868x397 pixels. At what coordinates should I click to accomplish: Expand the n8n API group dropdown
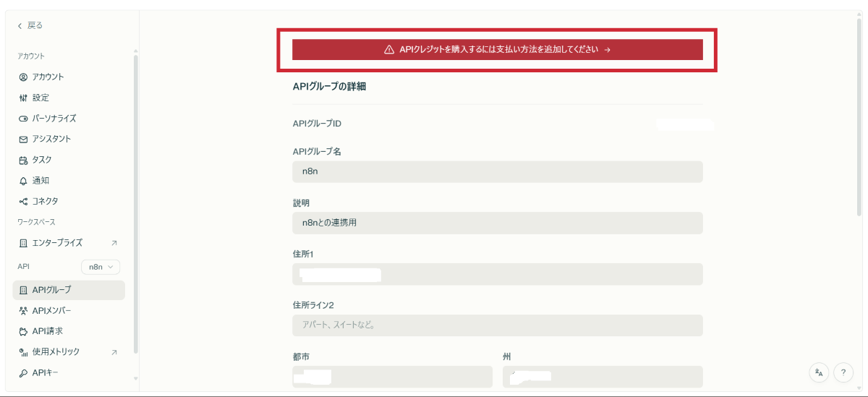(x=101, y=267)
